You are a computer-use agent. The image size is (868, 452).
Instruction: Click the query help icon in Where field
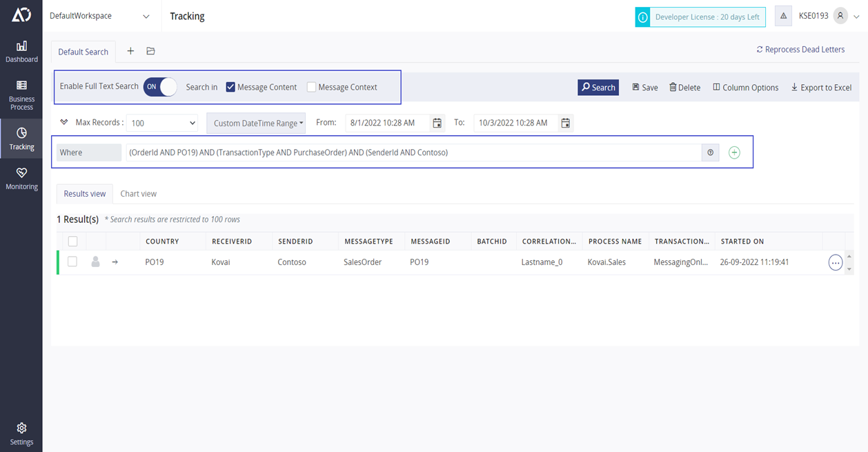pos(710,153)
